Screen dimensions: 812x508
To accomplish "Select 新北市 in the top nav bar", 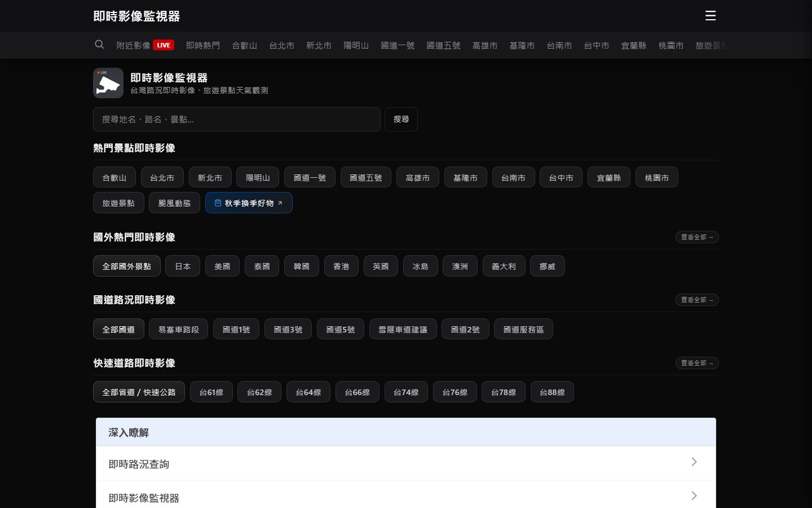I will [319, 45].
